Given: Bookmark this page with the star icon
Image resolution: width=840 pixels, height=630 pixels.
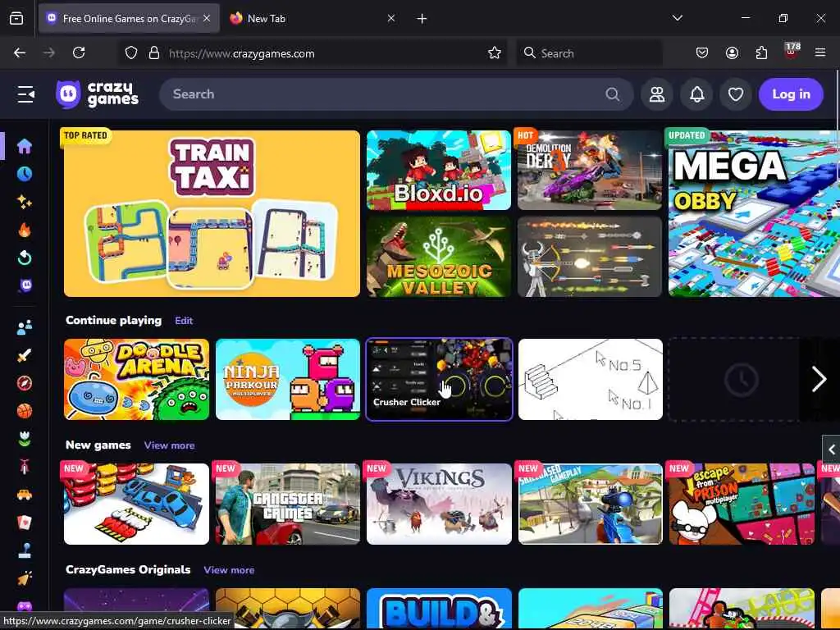Looking at the screenshot, I should tap(495, 53).
